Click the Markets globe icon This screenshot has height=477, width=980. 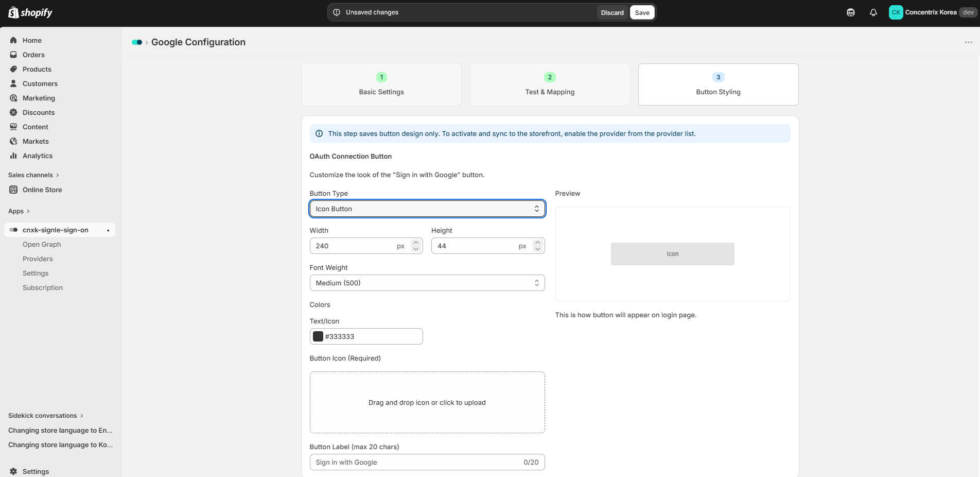13,141
